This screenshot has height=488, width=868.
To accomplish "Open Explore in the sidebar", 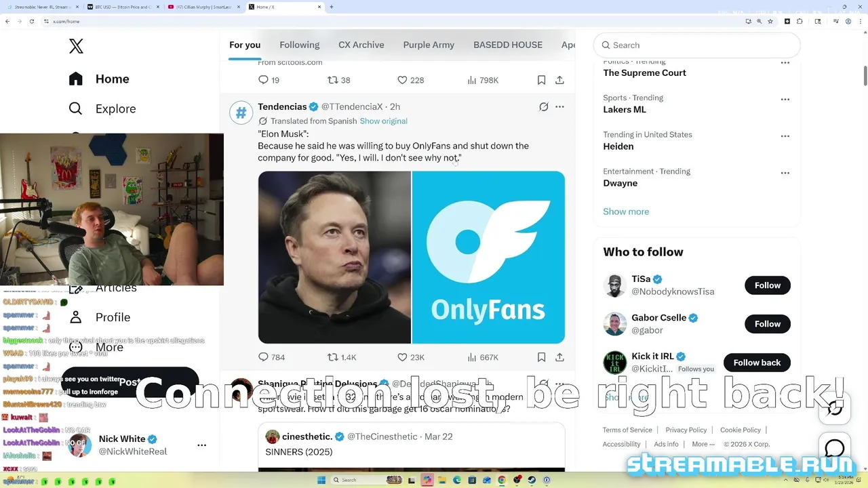I will point(102,108).
